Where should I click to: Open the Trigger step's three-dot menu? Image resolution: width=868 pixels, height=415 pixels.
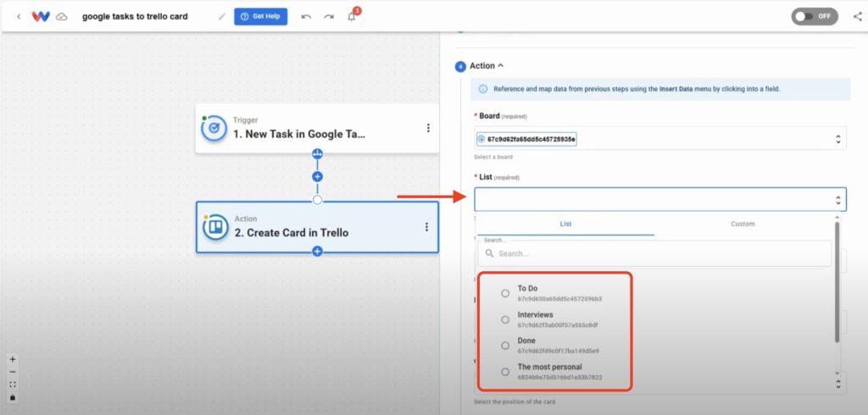[428, 128]
